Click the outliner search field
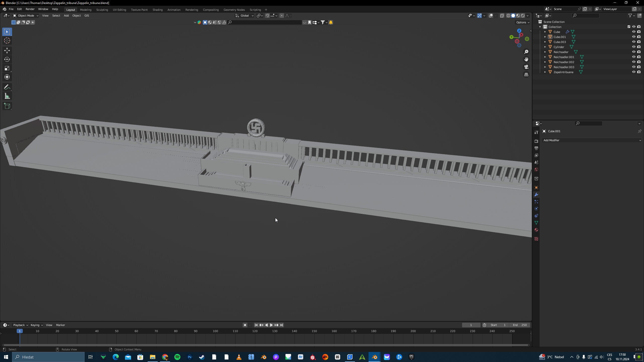The height and width of the screenshot is (362, 644). pyautogui.click(x=585, y=16)
